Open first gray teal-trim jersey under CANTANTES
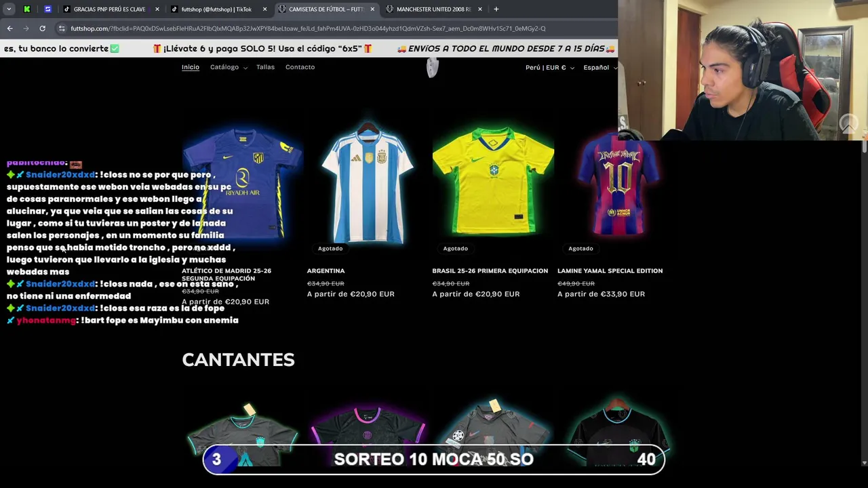 242,434
